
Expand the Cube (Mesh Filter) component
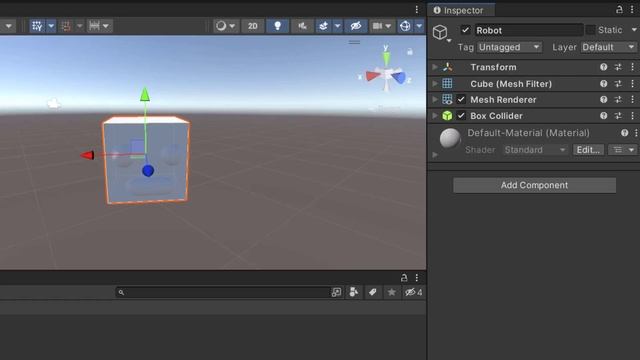click(435, 84)
